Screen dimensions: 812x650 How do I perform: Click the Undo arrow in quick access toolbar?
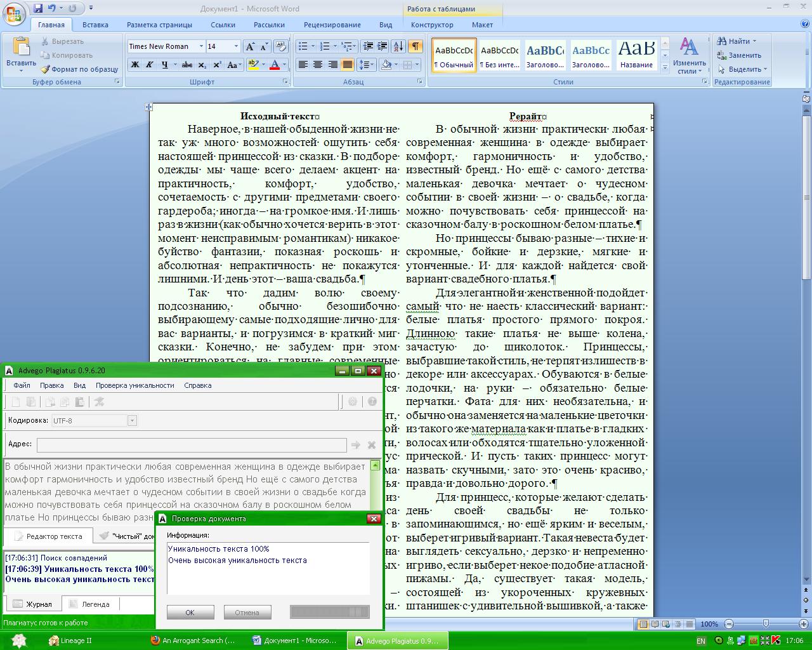tap(51, 8)
